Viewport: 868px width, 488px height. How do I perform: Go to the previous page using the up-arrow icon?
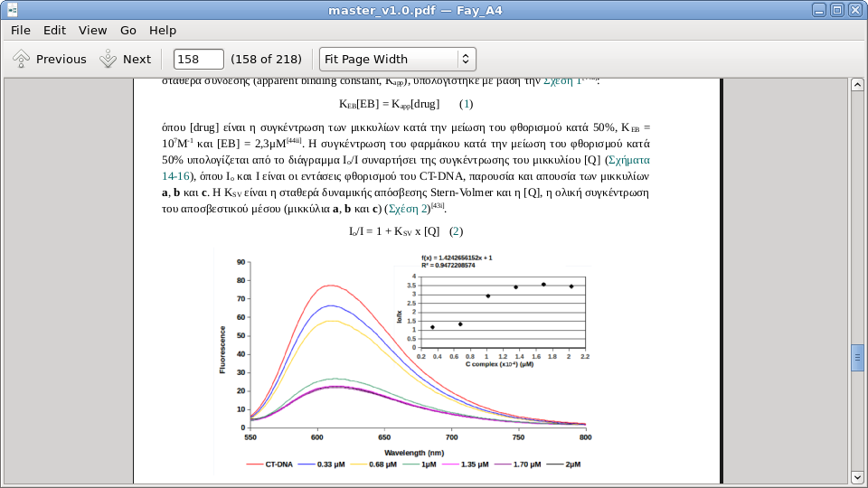point(22,60)
